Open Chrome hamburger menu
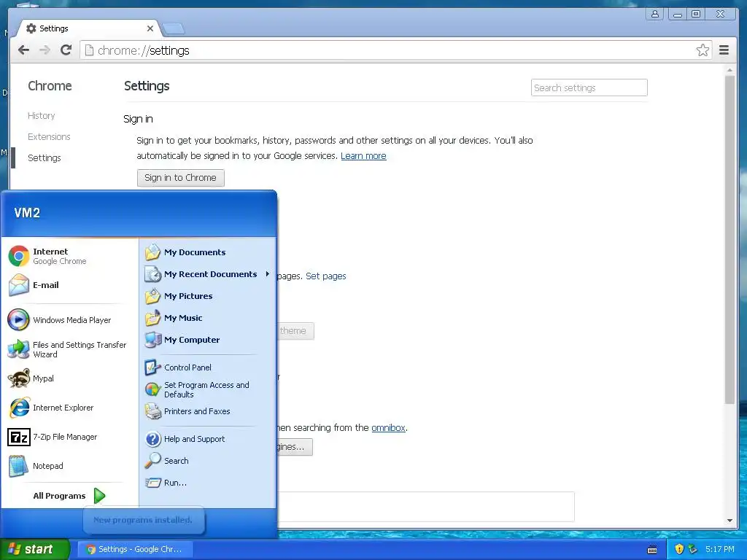Viewport: 747px width, 560px height. (x=724, y=50)
